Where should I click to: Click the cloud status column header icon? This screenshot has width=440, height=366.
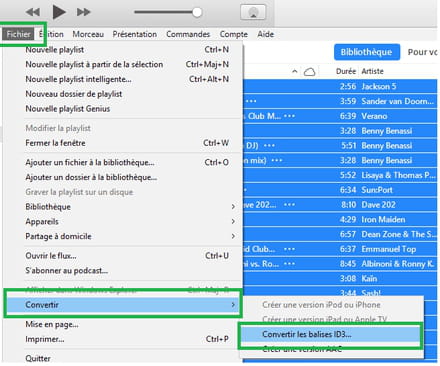click(309, 71)
